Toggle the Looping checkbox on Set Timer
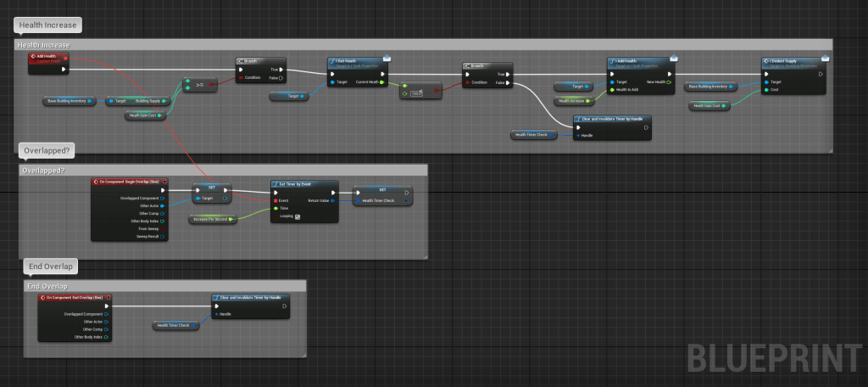This screenshot has width=868, height=387. coord(298,216)
